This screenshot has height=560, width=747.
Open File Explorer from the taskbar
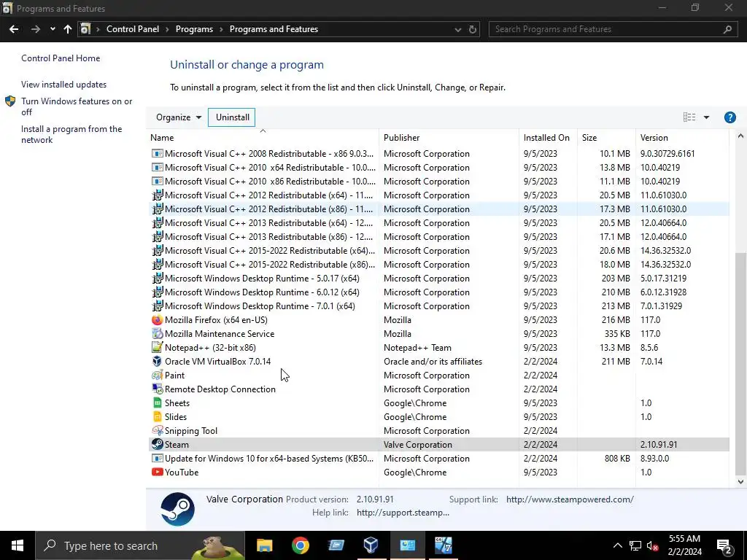pyautogui.click(x=264, y=545)
